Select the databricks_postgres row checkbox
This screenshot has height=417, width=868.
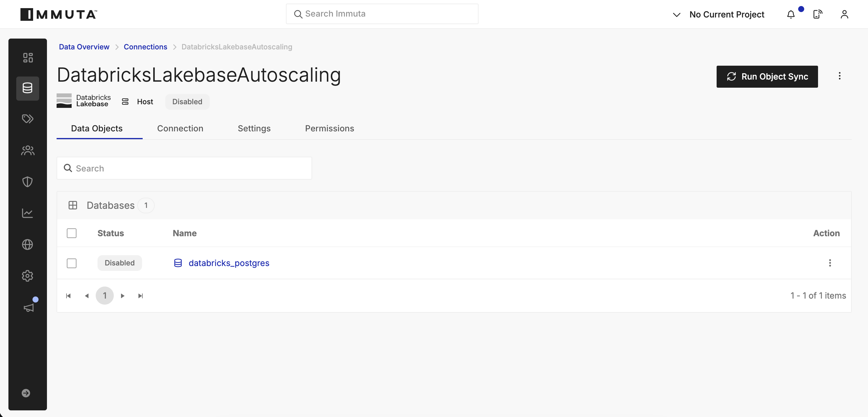pyautogui.click(x=71, y=263)
